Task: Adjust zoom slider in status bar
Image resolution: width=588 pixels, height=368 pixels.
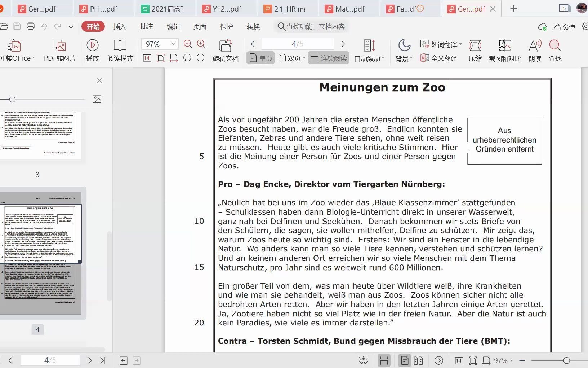Action: (x=566, y=360)
